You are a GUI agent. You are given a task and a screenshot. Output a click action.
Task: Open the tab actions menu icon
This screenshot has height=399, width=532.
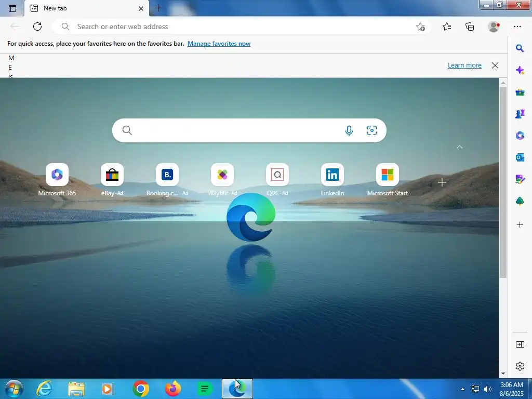[12, 8]
